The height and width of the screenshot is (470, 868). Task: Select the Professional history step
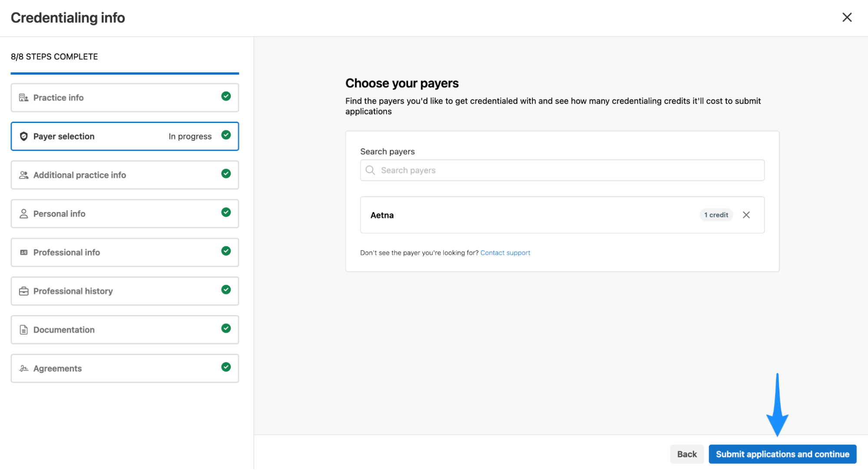pos(125,291)
